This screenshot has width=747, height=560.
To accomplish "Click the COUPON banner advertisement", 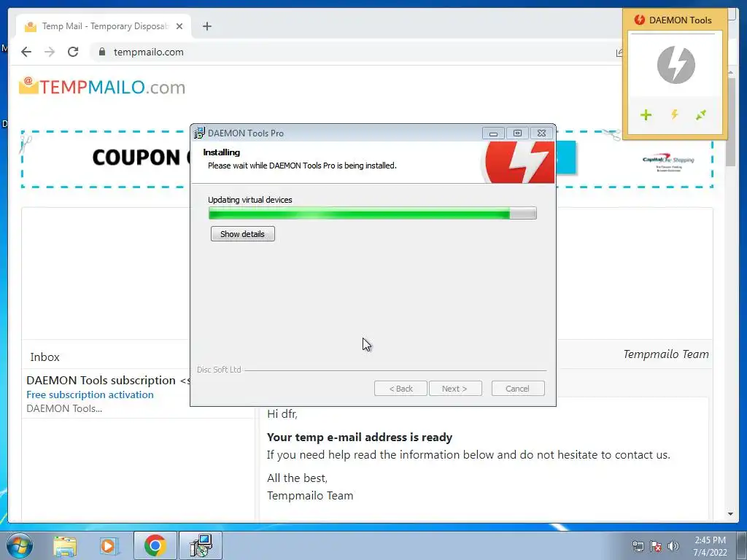I will [x=106, y=159].
